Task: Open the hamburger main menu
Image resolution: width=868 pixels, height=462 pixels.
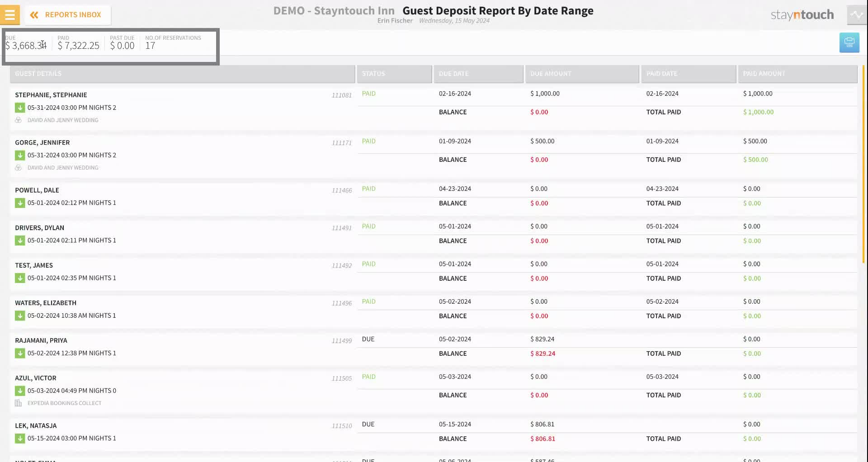Action: (10, 15)
